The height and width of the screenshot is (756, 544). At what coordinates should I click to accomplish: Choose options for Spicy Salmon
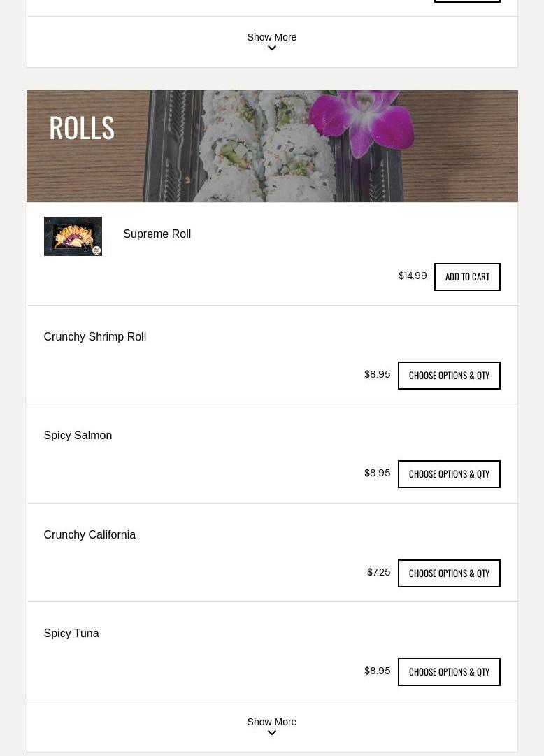tap(448, 474)
